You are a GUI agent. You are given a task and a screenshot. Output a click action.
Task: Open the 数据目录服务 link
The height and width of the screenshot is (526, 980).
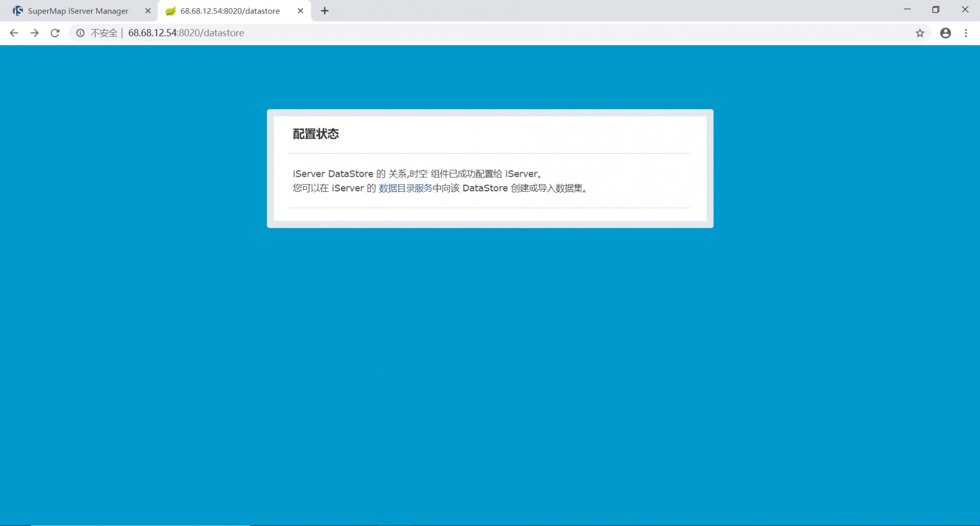pyautogui.click(x=405, y=188)
